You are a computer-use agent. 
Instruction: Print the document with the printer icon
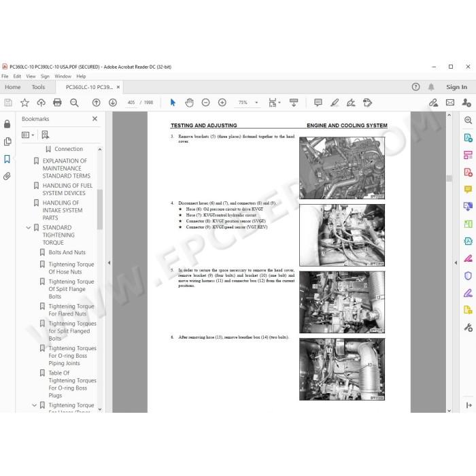coord(57,103)
